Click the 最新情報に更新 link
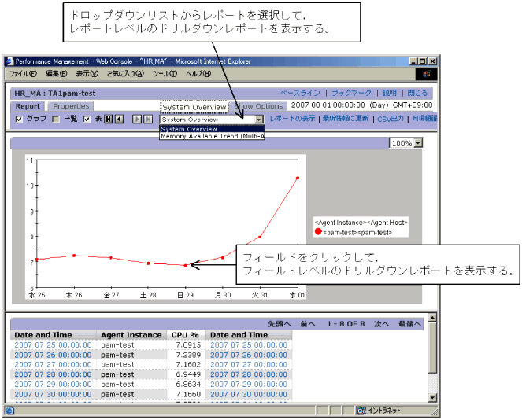This screenshot has height=420, width=522. tap(346, 119)
